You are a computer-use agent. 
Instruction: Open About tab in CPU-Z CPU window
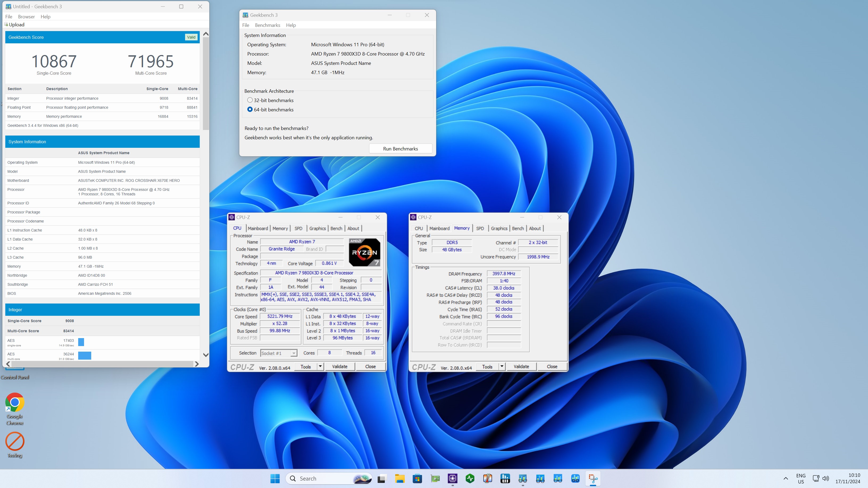pos(353,228)
